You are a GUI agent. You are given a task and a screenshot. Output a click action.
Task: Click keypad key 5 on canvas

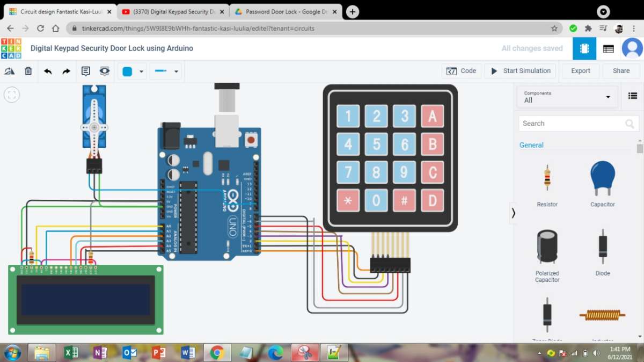coord(376,144)
